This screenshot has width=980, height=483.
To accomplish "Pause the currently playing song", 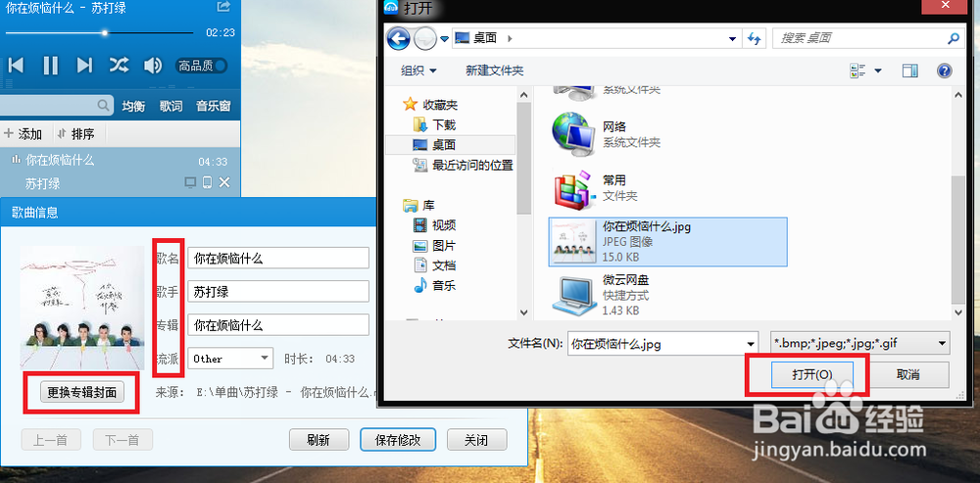I will pyautogui.click(x=50, y=65).
